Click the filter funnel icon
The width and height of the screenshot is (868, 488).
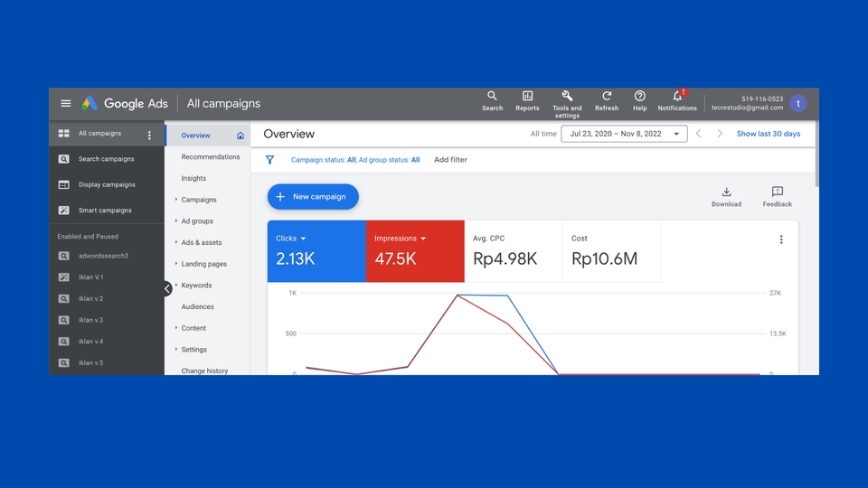[x=269, y=160]
